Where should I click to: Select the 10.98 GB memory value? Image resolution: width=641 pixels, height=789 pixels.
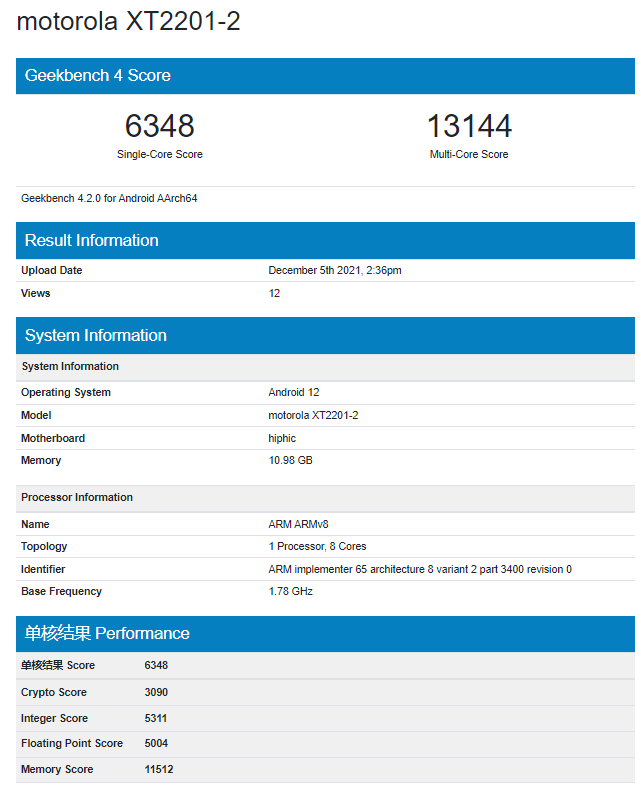[x=290, y=460]
